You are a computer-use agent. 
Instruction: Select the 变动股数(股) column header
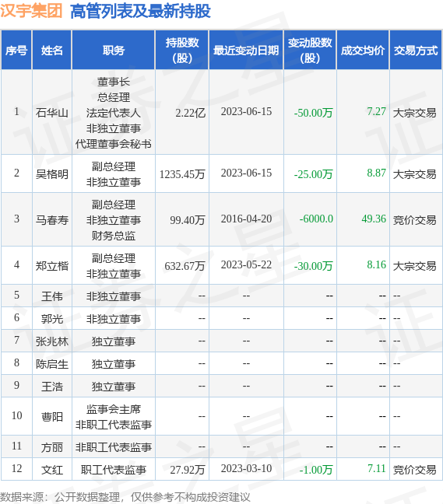pos(310,51)
